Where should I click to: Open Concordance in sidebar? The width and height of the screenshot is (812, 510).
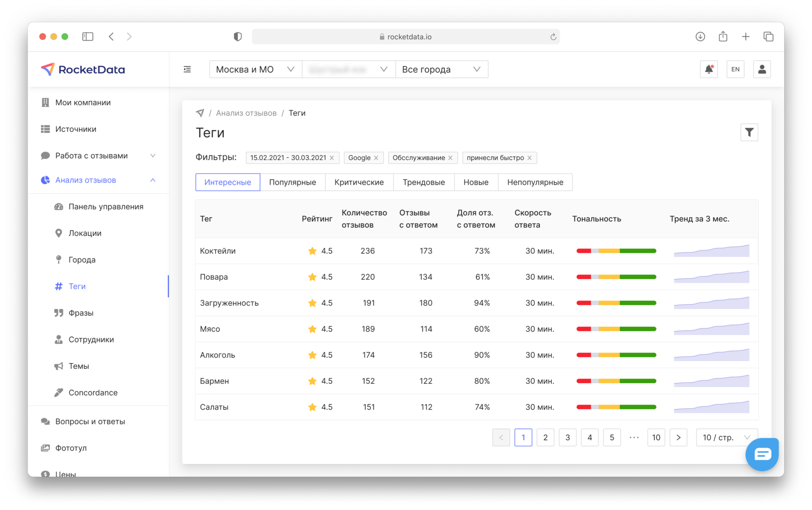(x=99, y=393)
